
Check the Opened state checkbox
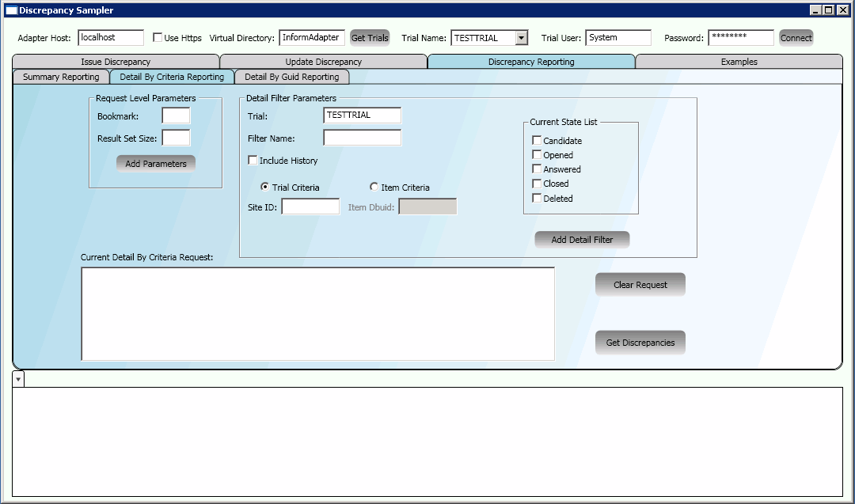(x=537, y=155)
